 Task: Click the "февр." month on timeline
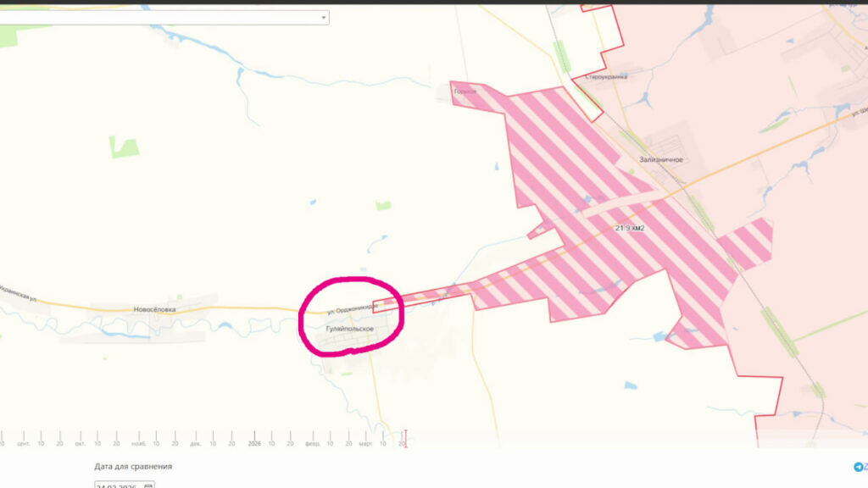[312, 443]
